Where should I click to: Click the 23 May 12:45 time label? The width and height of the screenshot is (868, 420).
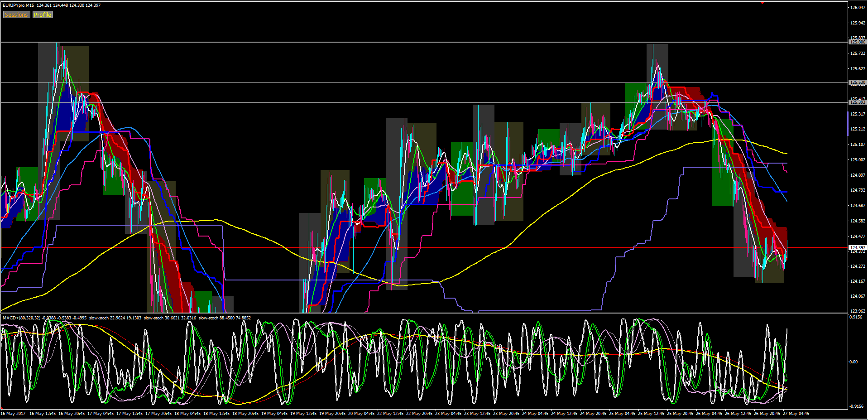click(x=477, y=414)
